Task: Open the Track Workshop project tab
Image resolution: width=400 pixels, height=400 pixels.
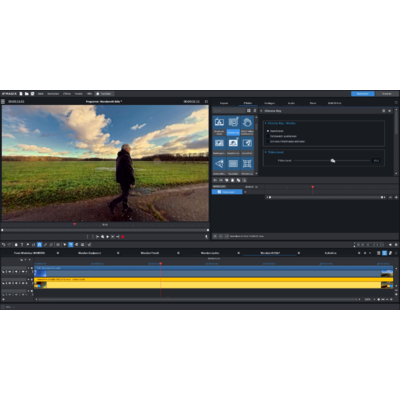Action: click(x=29, y=253)
